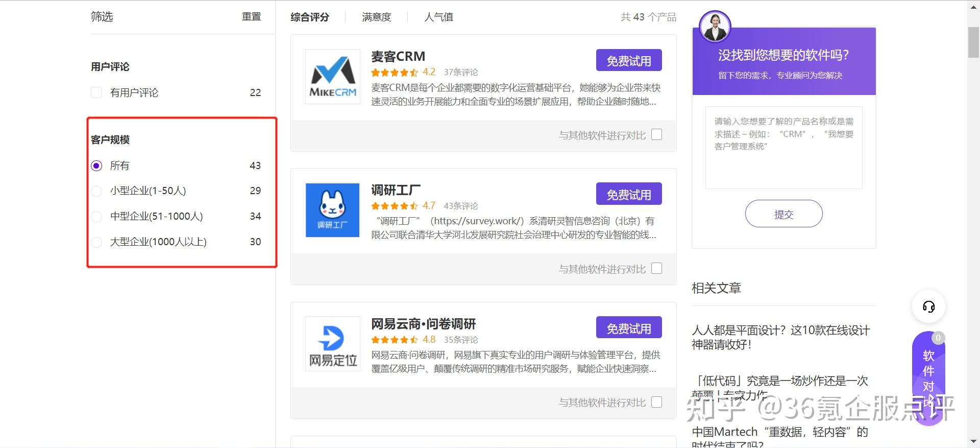Click the 客户规模 section heading
980x448 pixels.
(x=110, y=140)
